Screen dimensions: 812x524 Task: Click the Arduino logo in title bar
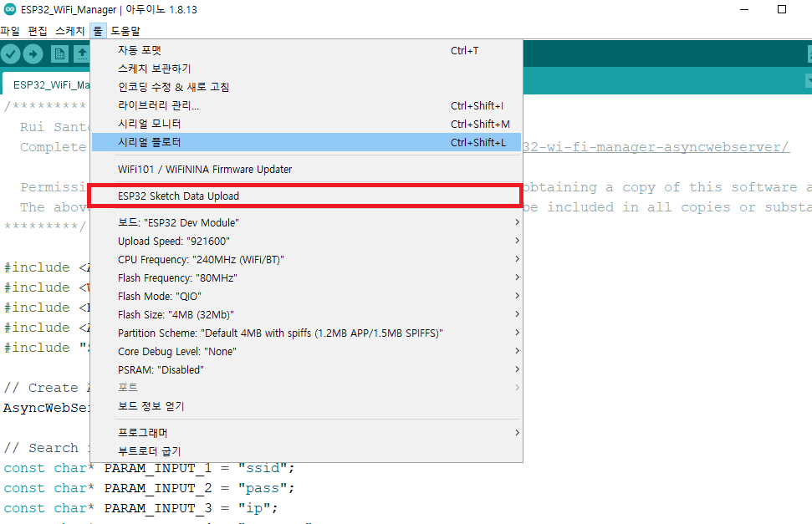(x=10, y=9)
